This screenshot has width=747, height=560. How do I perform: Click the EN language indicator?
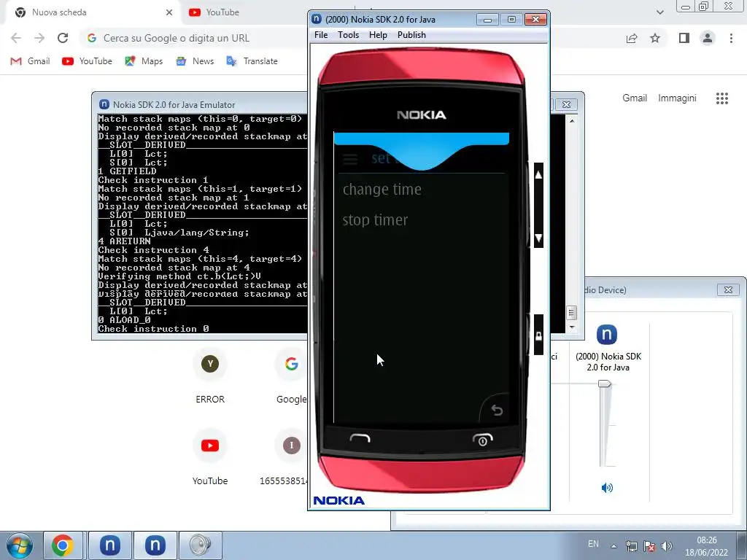pyautogui.click(x=593, y=544)
